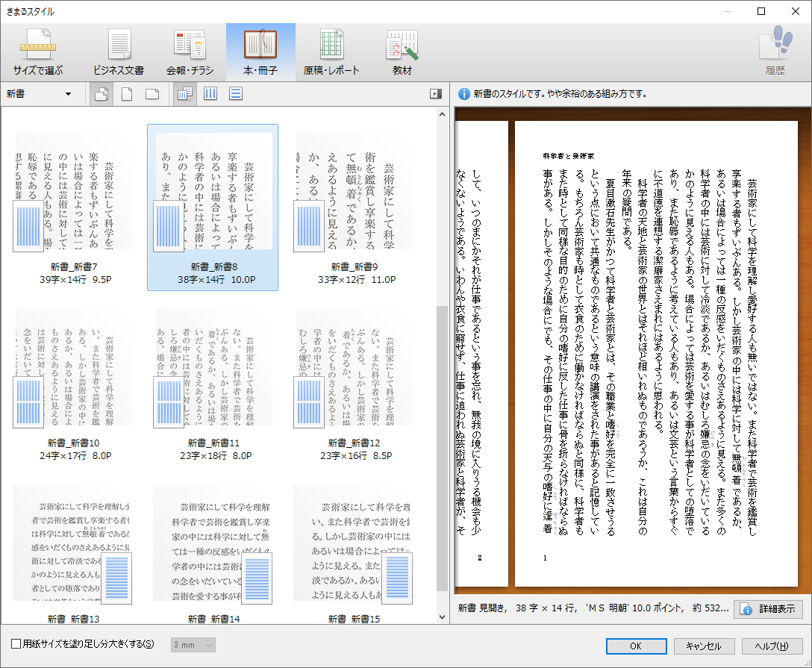Viewport: 812px width, 668px height.
Task: Click the info icon beside style description
Action: coord(464,94)
